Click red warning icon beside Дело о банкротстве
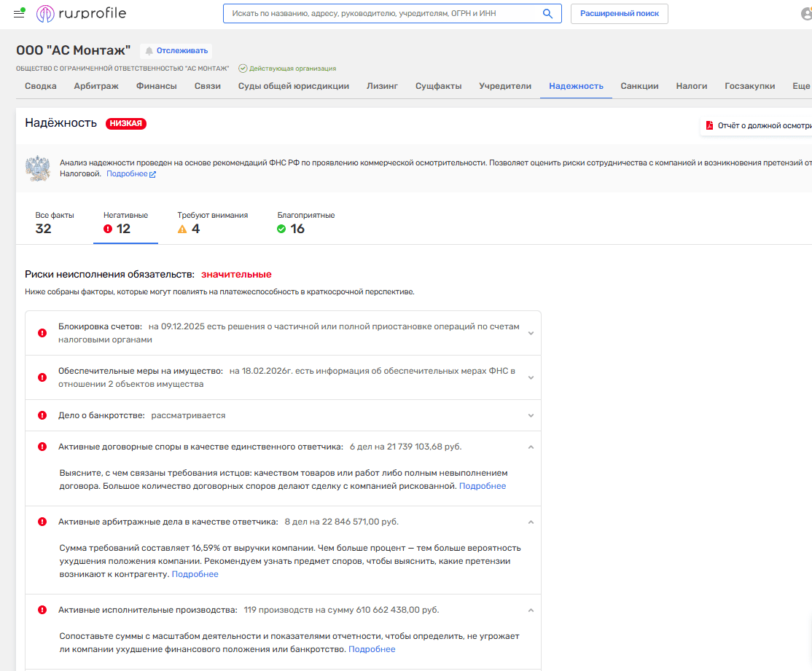 [x=42, y=415]
